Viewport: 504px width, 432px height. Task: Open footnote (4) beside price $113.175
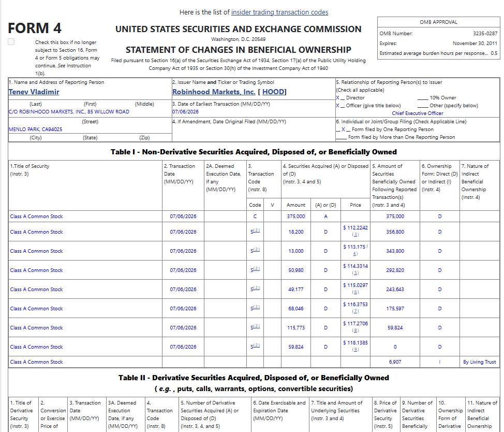(x=355, y=254)
